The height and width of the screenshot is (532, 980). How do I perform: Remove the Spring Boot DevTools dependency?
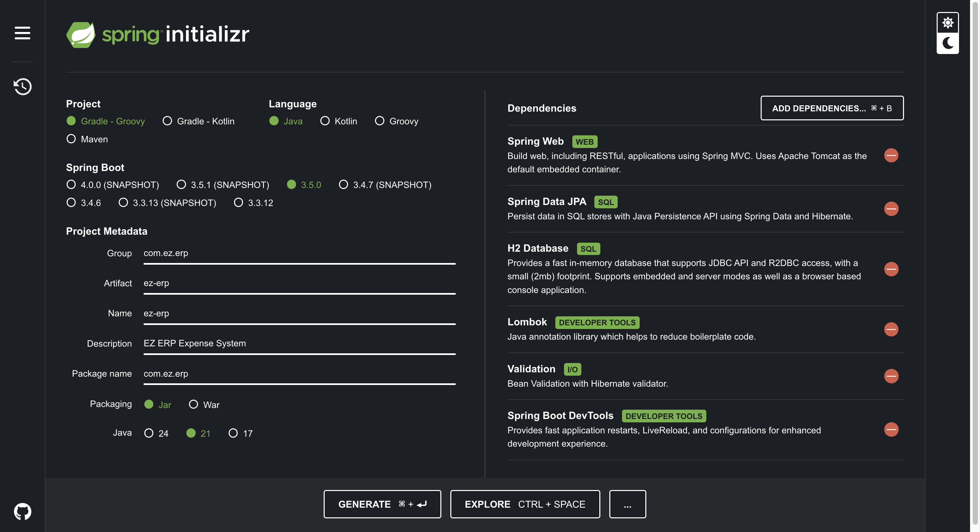tap(891, 430)
